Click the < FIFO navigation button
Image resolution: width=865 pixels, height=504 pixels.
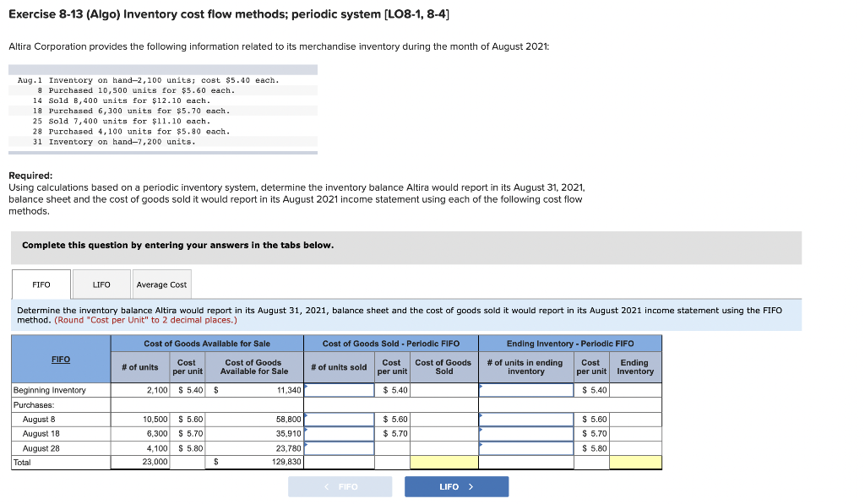pyautogui.click(x=340, y=486)
